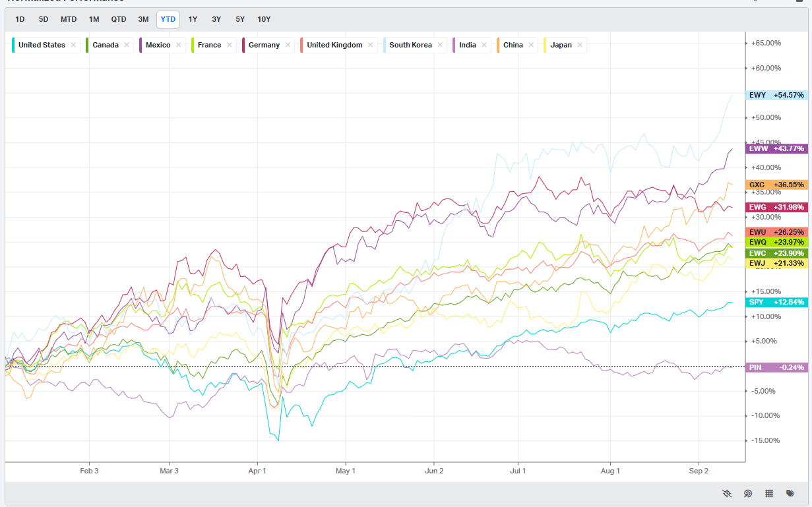The image size is (812, 507).
Task: Click the Aug 1 date axis label
Action: point(611,471)
